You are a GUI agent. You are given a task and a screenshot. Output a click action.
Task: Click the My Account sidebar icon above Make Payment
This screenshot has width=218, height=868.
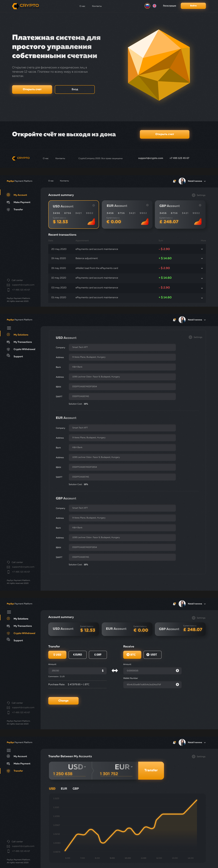(8, 195)
